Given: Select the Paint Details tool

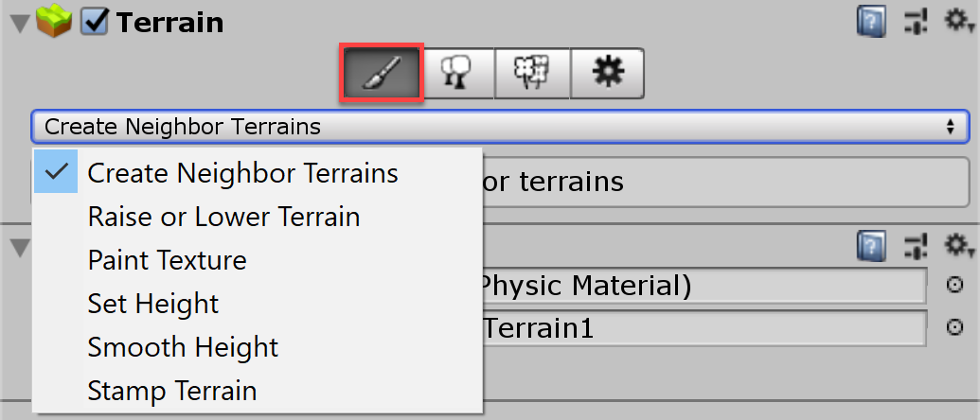Looking at the screenshot, I should coord(531,72).
